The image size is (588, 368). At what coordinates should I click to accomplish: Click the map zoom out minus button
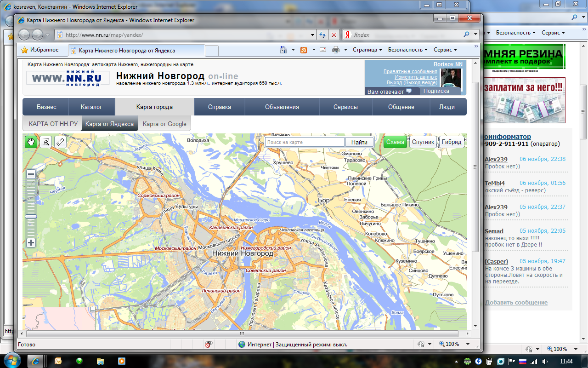31,174
